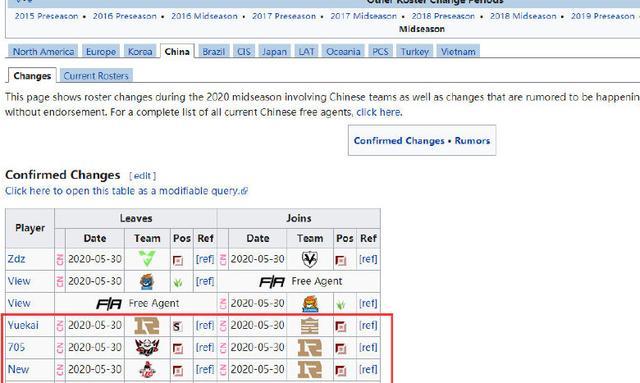The height and width of the screenshot is (383, 640).
Task: Open the 'click here' free agents link
Action: (378, 112)
